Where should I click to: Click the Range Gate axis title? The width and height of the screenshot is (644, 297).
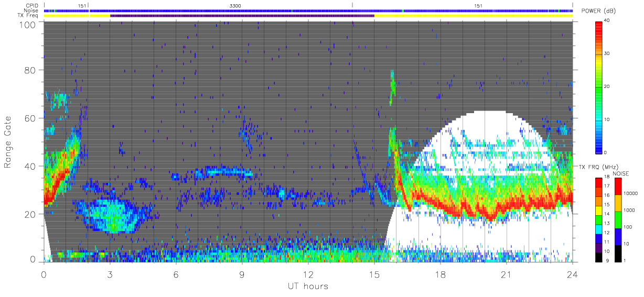[x=8, y=141]
